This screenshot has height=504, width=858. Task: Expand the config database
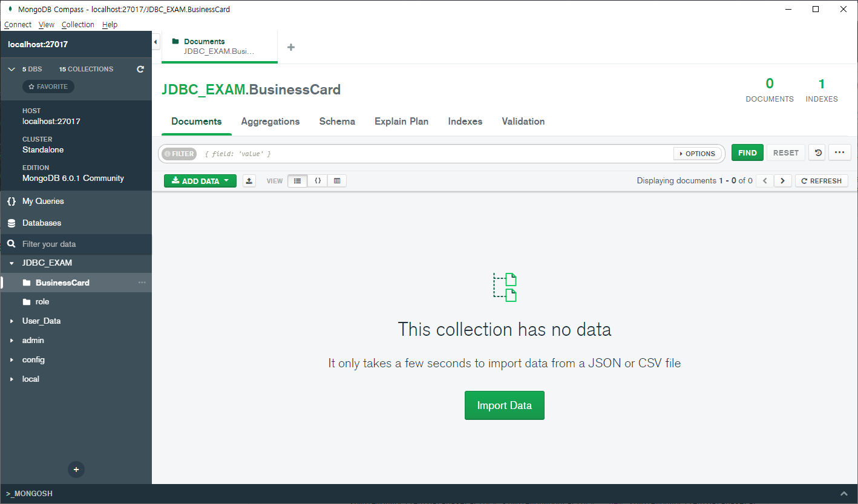pyautogui.click(x=11, y=360)
